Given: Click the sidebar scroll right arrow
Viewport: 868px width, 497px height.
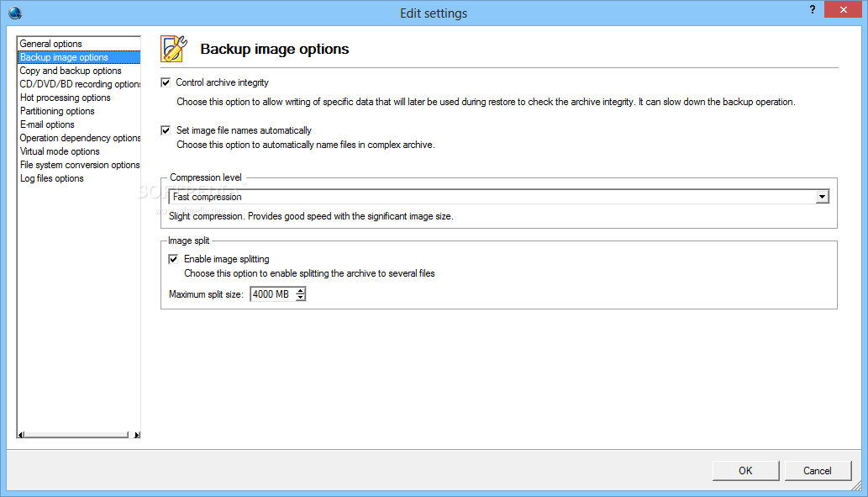Looking at the screenshot, I should point(137,435).
